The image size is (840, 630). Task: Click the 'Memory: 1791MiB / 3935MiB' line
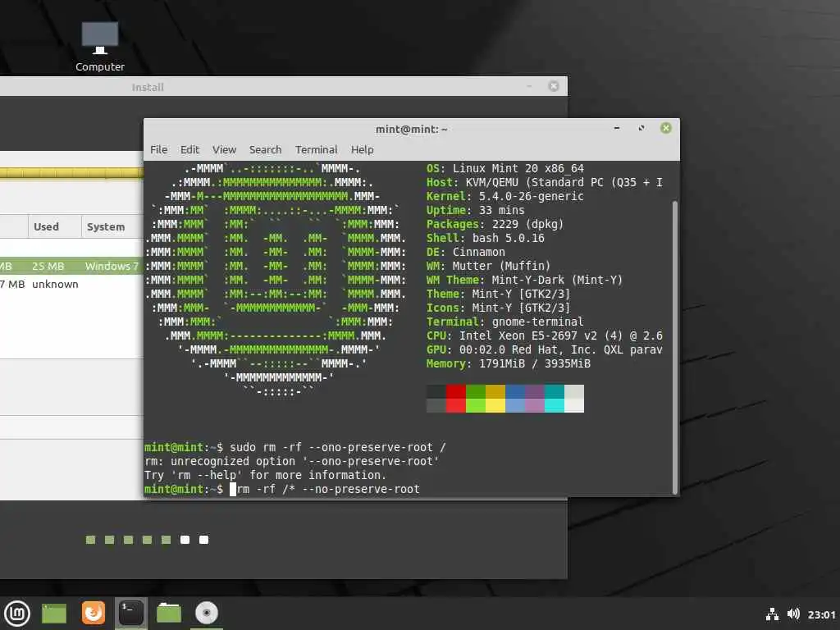pos(509,363)
